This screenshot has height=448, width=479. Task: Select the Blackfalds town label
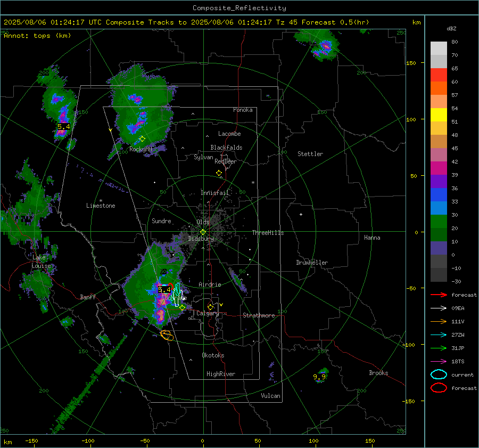226,148
